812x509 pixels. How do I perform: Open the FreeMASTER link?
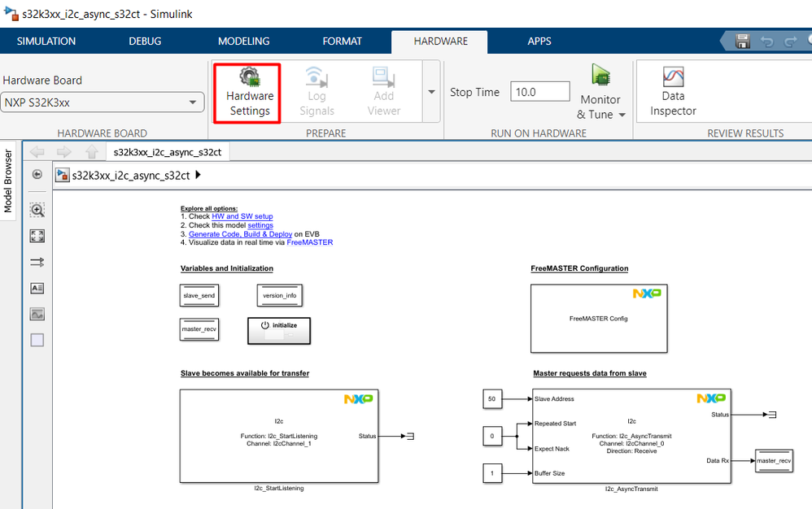point(310,242)
